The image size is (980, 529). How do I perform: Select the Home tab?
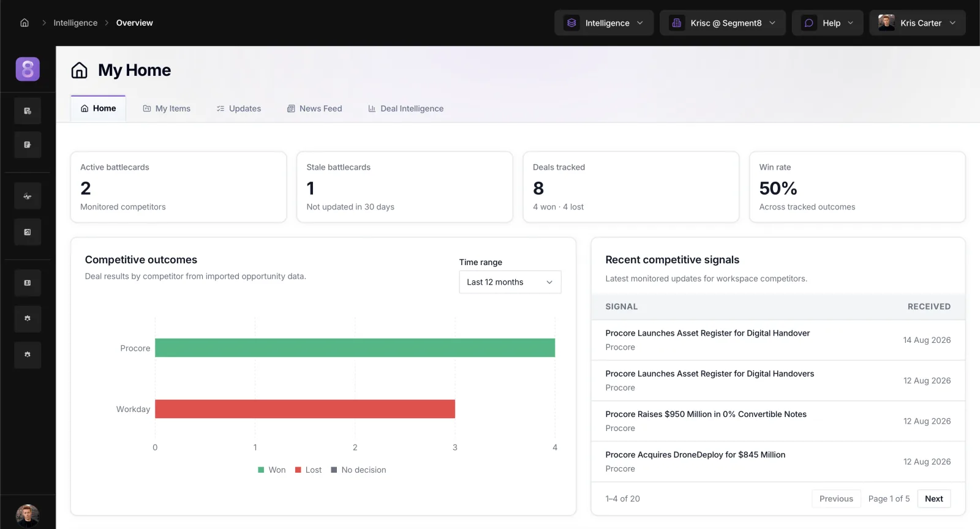click(98, 108)
